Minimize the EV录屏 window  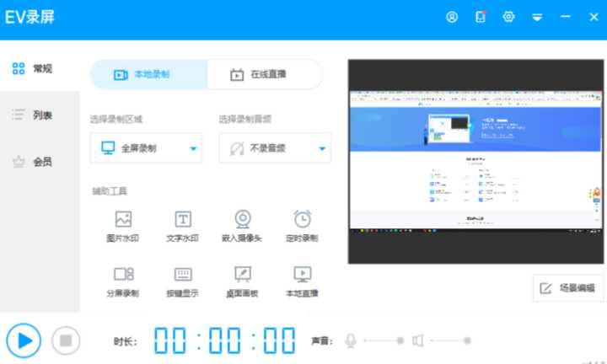(x=566, y=17)
